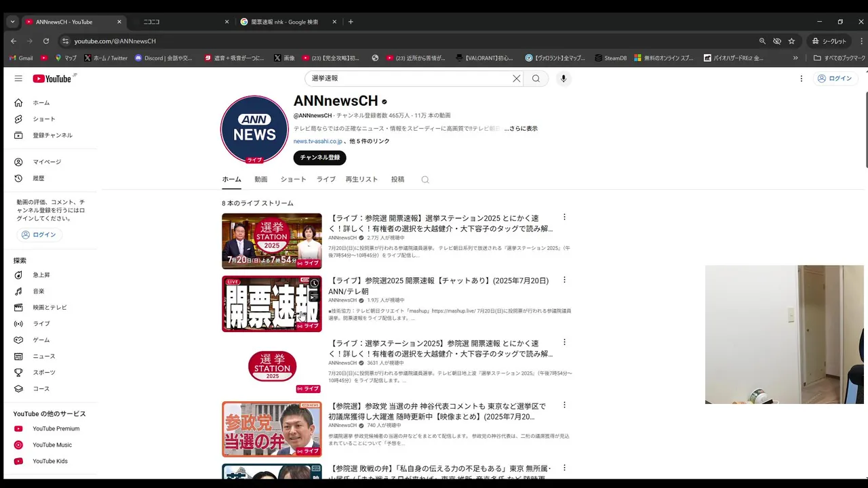Select the ホーム channel tab
Viewport: 868px width, 488px height.
231,180
